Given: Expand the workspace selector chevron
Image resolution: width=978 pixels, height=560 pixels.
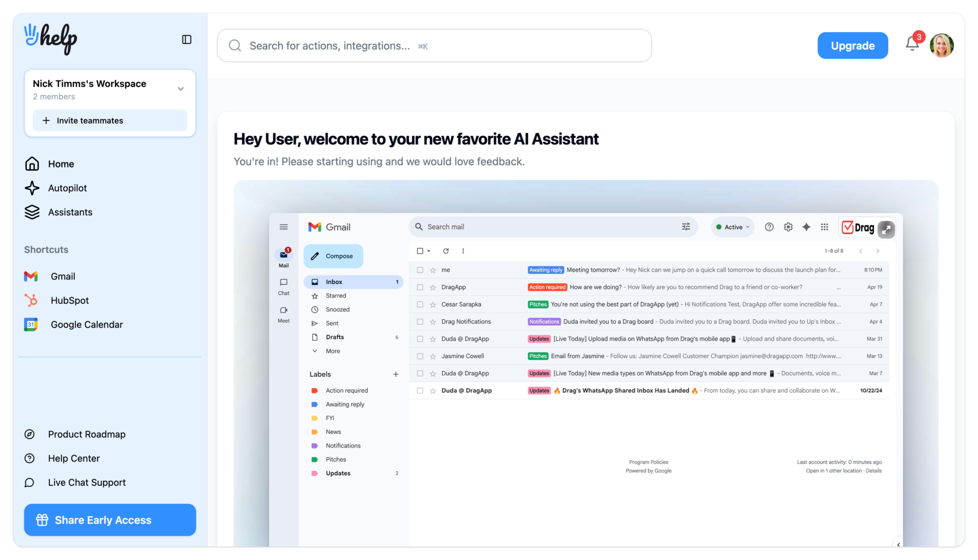Looking at the screenshot, I should [180, 89].
